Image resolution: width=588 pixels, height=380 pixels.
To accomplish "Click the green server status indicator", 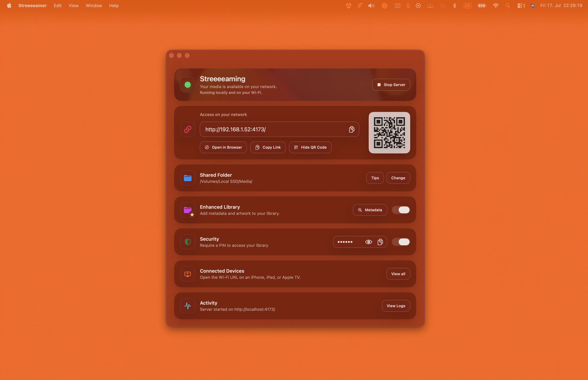I will click(x=187, y=85).
